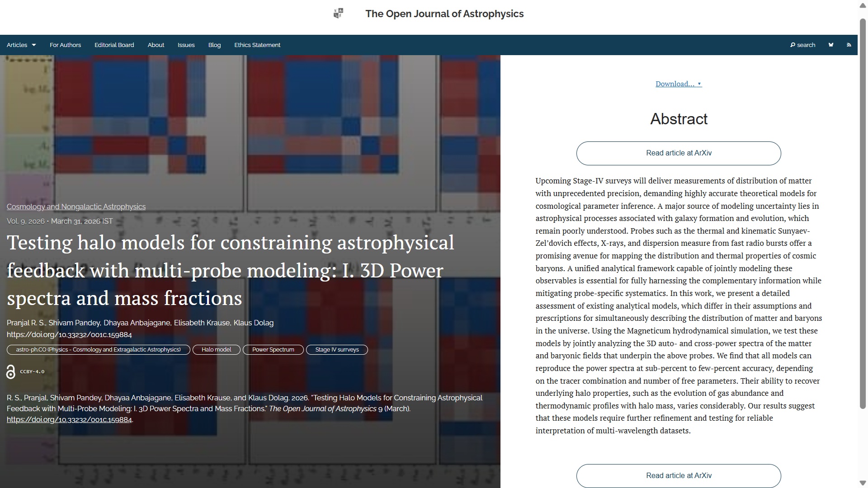This screenshot has width=868, height=488.
Task: Open the Ethics Statement page
Action: pyautogui.click(x=257, y=45)
